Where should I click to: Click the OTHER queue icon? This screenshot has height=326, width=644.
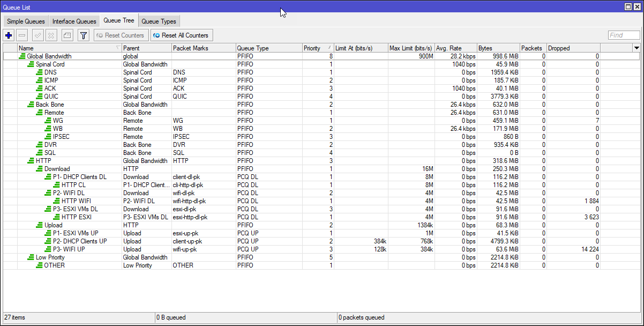[39, 265]
